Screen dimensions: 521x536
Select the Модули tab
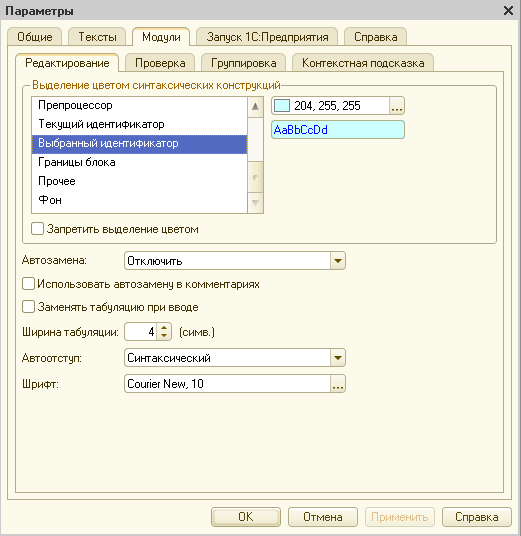tap(161, 37)
